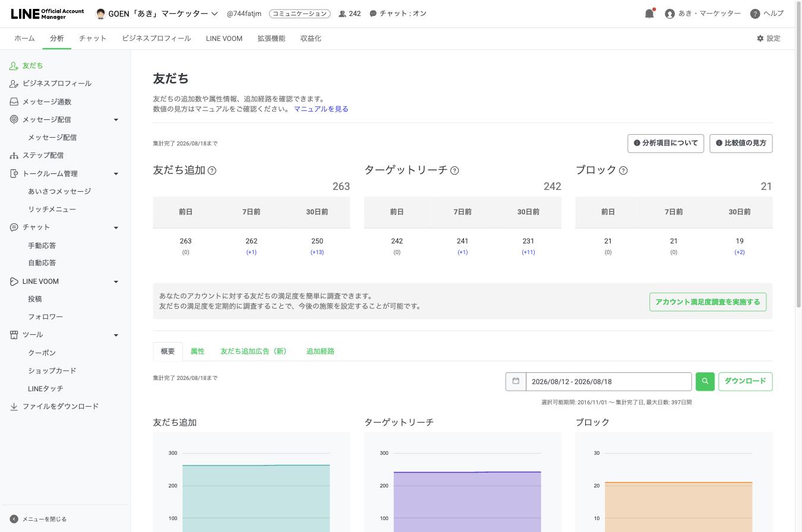Click the チャット sidebar bubble icon

pos(14,227)
